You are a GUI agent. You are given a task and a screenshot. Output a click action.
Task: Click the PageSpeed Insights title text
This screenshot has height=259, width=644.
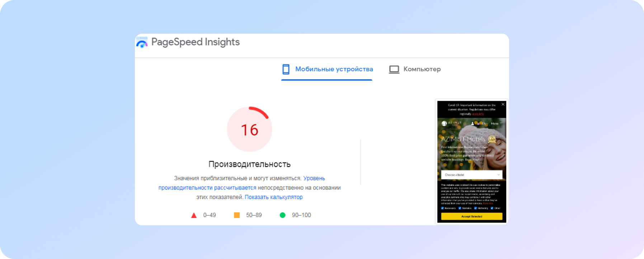[x=196, y=42]
